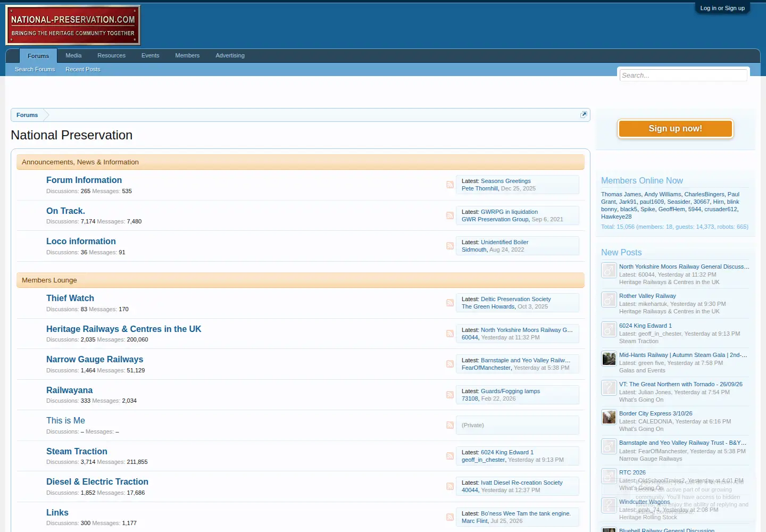Click avatar beside Border City Express post
This screenshot has height=532, width=766.
point(609,417)
